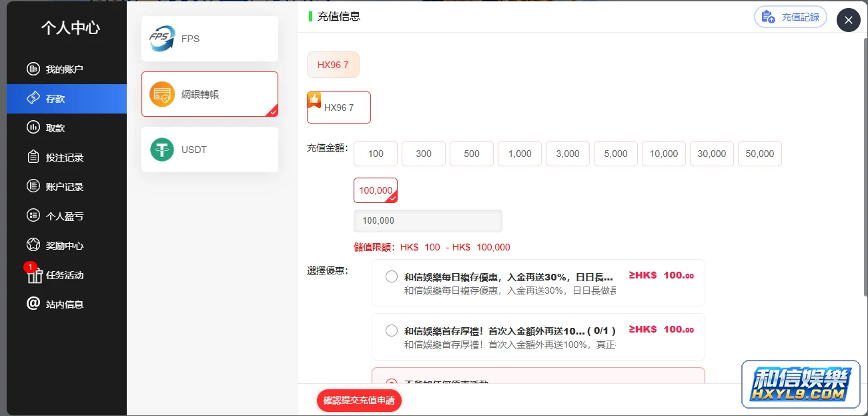Click the FPS logo icon
This screenshot has height=416, width=868.
click(161, 38)
